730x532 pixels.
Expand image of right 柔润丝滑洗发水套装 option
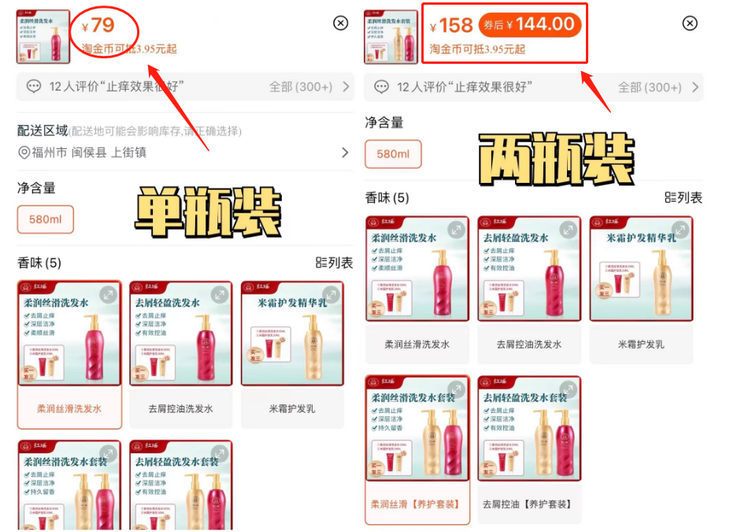pos(456,389)
